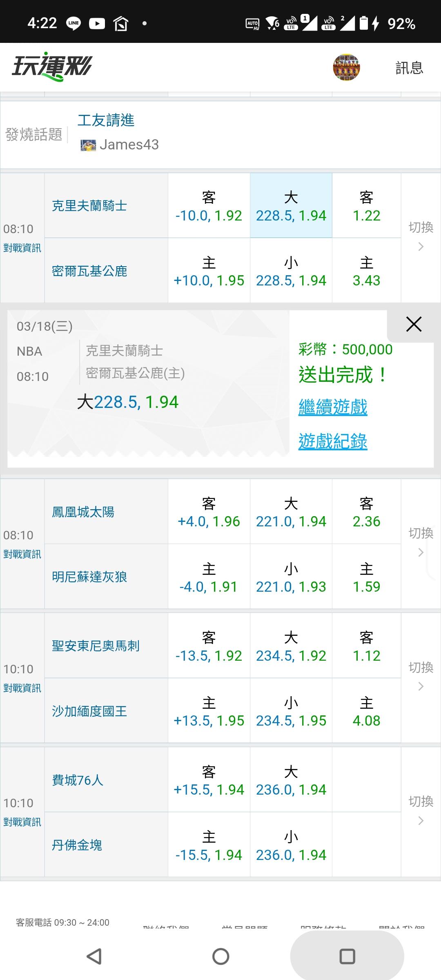Screen dimensions: 441x980
Task: Open the 遊戲紀錄 game history link
Action: click(x=333, y=441)
